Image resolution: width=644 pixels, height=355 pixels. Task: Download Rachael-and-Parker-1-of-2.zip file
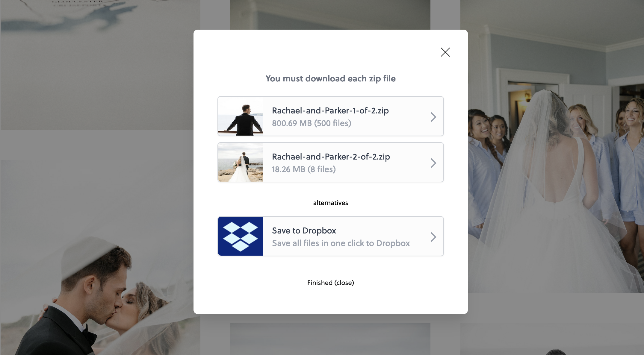pyautogui.click(x=330, y=116)
